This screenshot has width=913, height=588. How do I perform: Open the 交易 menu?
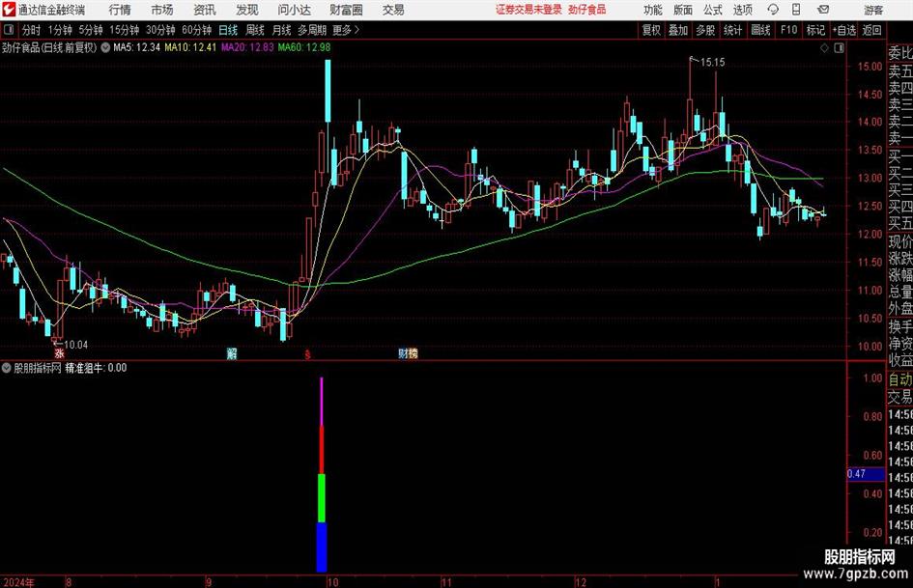click(x=393, y=10)
